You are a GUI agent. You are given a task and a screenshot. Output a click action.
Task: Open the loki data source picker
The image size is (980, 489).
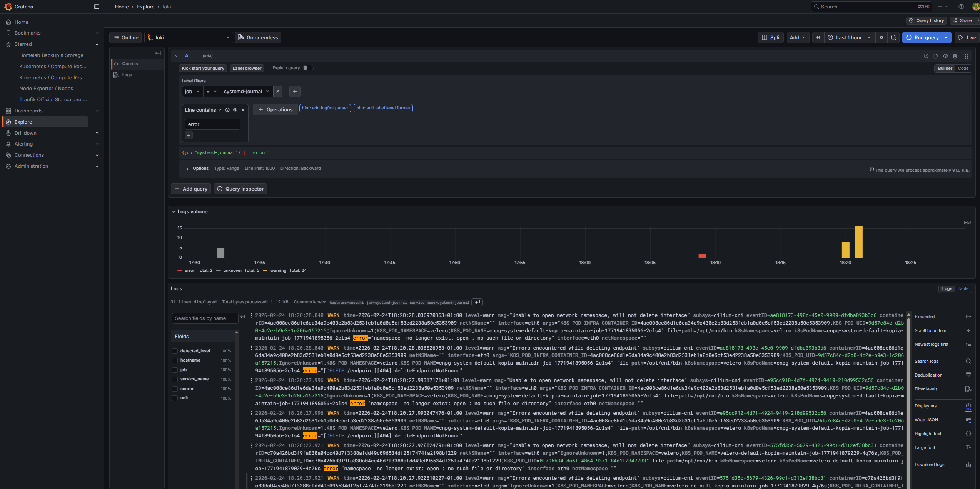pos(188,37)
